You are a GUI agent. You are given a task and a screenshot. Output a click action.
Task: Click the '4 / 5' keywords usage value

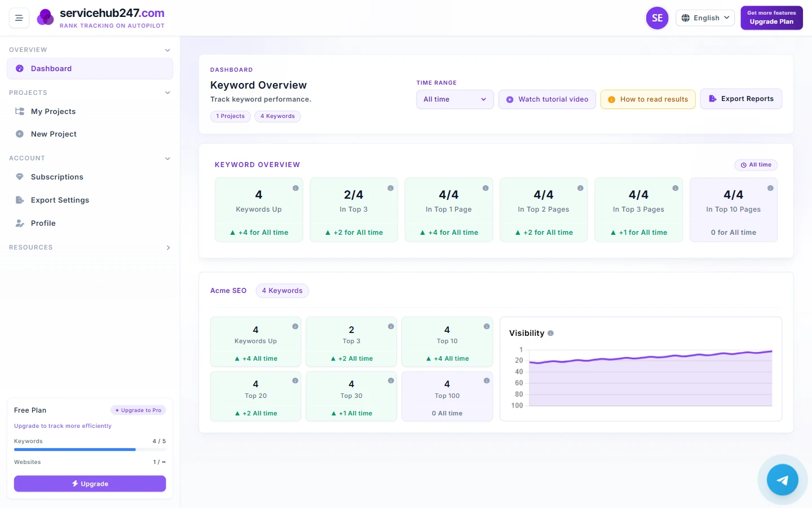tap(159, 441)
